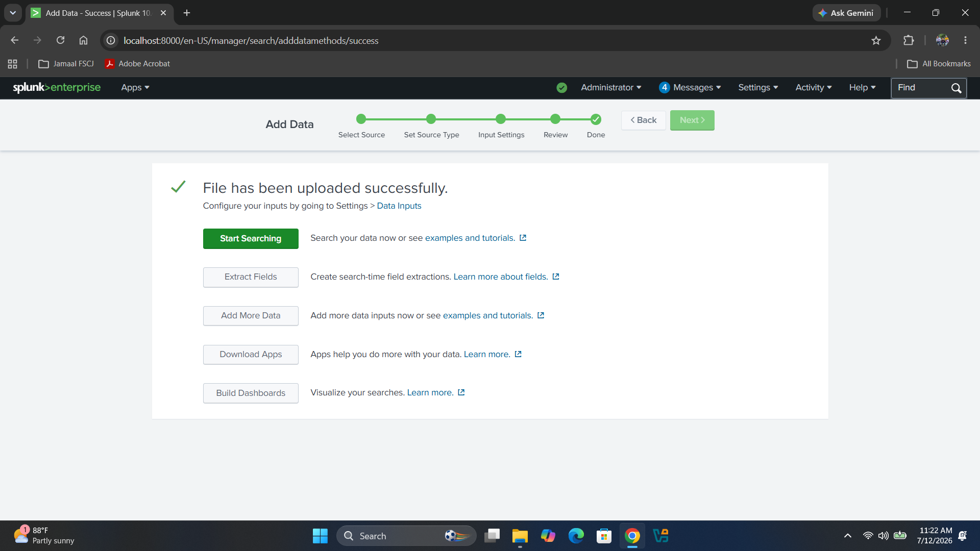This screenshot has width=980, height=551.
Task: Open the browser extensions puzzle icon
Action: (909, 40)
